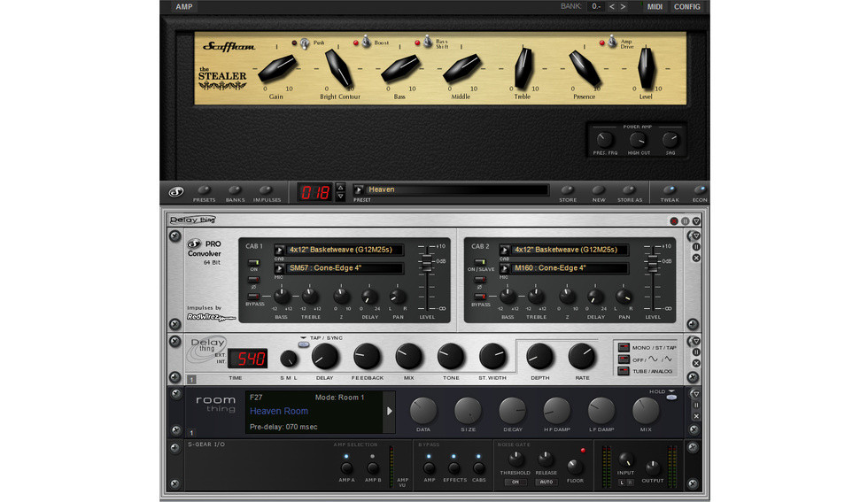Screen dimensions: 868x502
Task: Open the Banks button
Action: [235, 190]
